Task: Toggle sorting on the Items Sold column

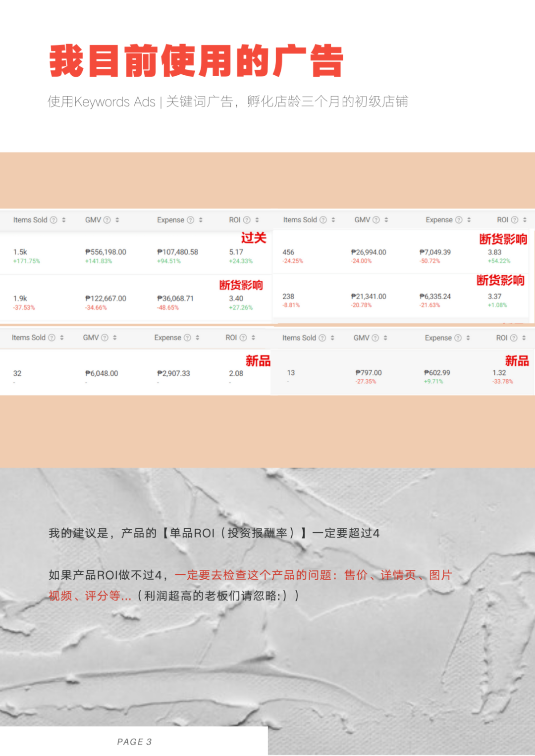Action: tap(64, 220)
